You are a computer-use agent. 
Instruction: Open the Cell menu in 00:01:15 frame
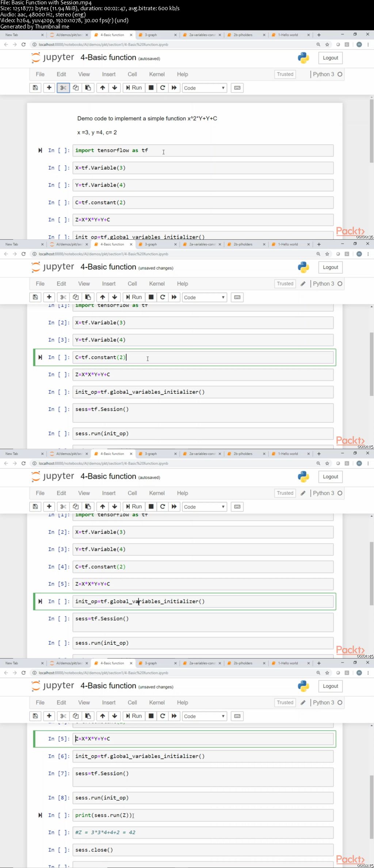point(132,283)
